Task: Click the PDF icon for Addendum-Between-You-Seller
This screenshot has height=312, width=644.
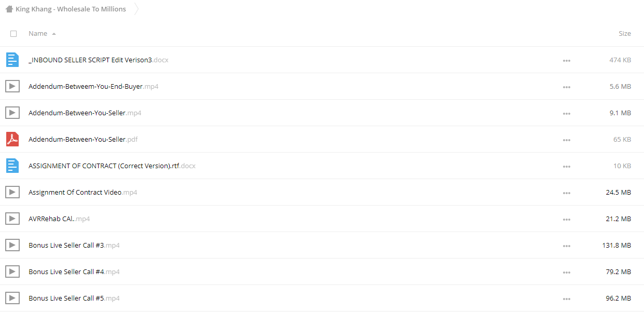Action: [x=12, y=139]
